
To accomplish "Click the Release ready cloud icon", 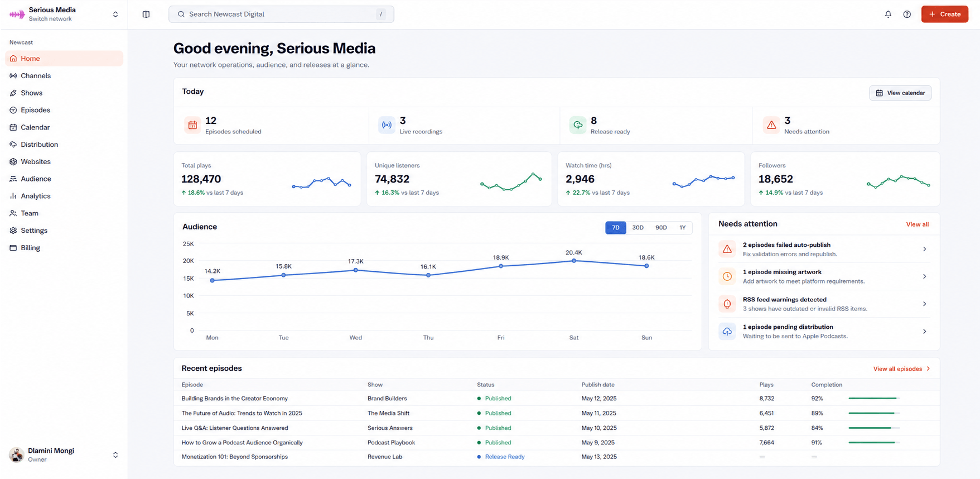I will click(x=578, y=125).
